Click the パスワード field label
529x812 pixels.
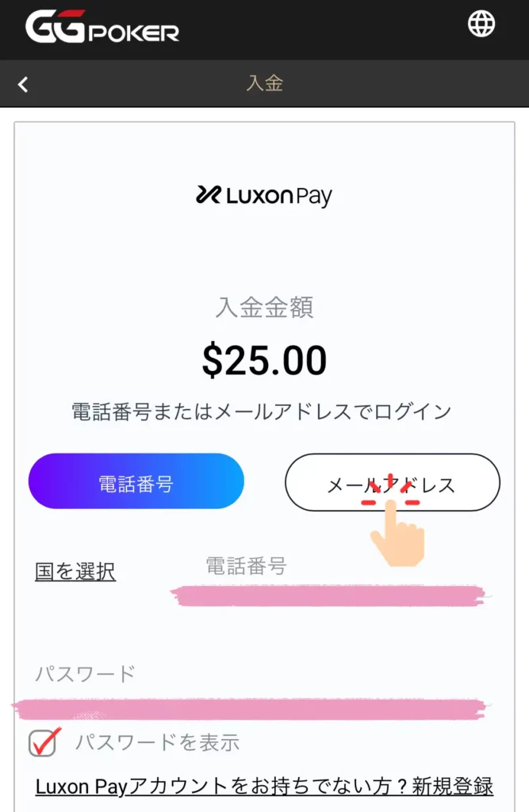(x=85, y=674)
